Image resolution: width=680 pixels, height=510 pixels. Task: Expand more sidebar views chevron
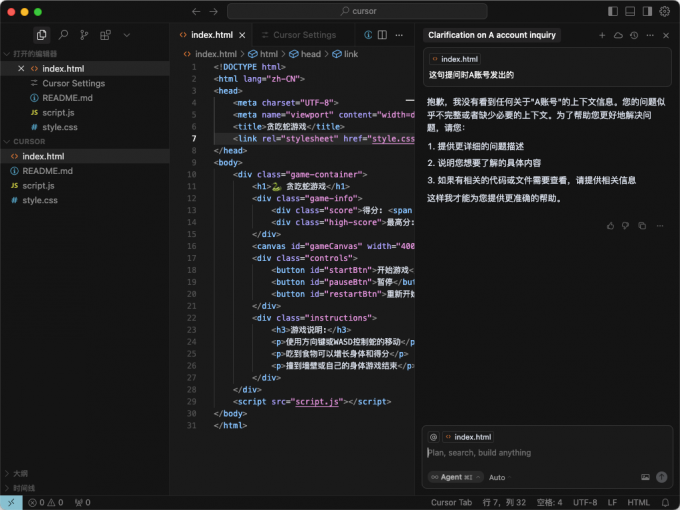point(127,35)
